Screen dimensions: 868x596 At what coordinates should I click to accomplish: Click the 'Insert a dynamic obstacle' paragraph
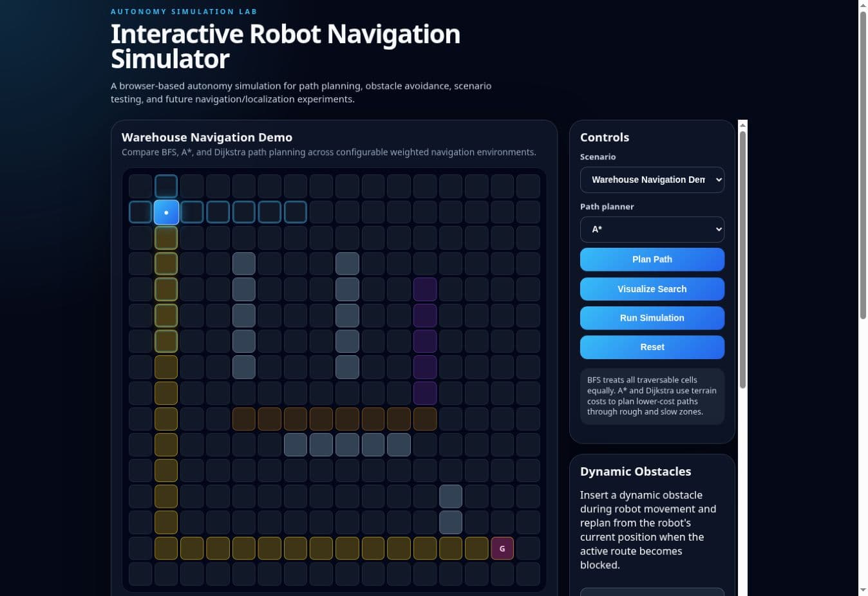[x=648, y=530]
